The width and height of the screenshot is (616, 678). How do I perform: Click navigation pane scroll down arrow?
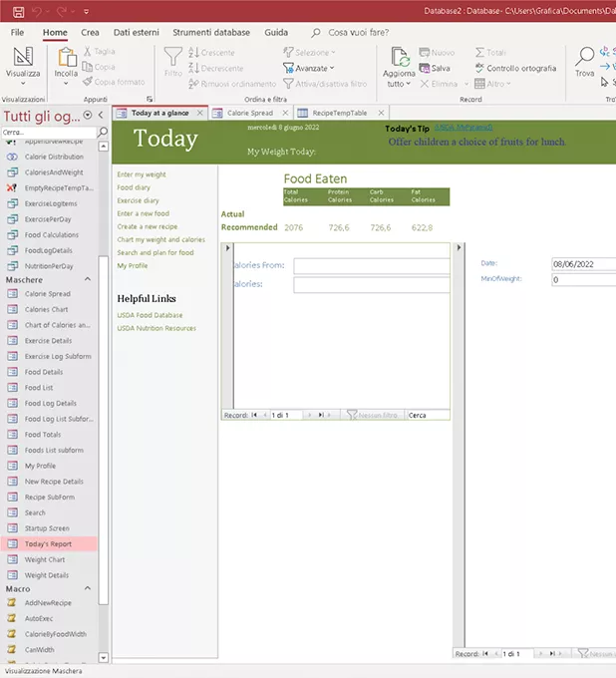(x=103, y=658)
